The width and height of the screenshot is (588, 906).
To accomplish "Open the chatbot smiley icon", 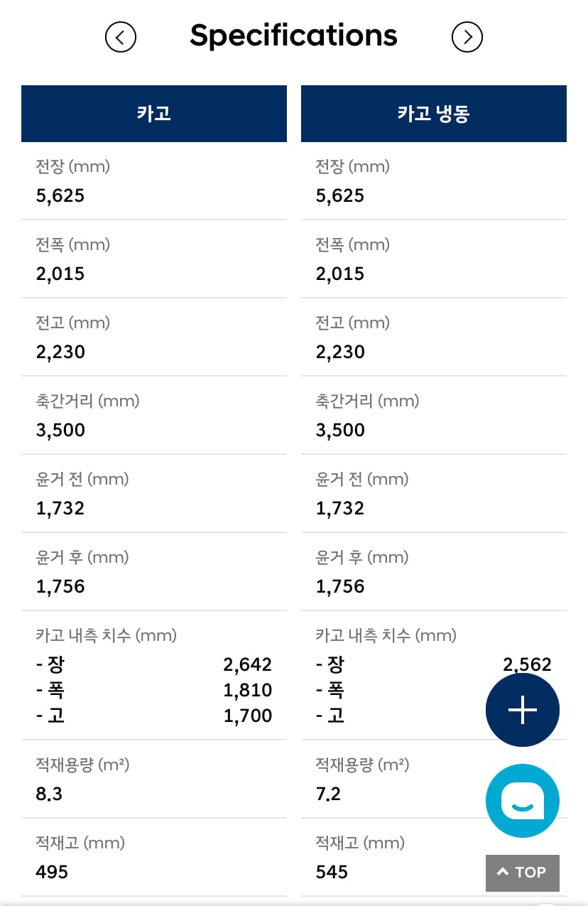I will [x=523, y=801].
